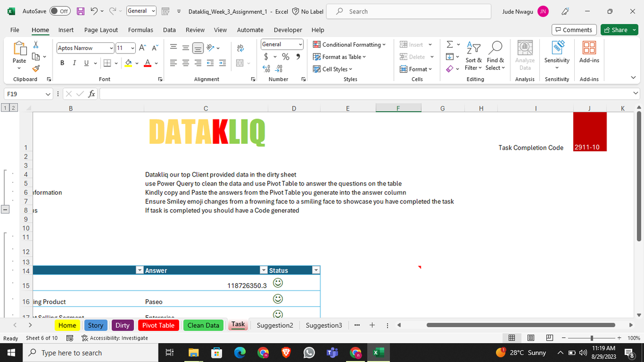Screen dimensions: 644x362
Task: Click the Sensitivity button
Action: coord(557,55)
